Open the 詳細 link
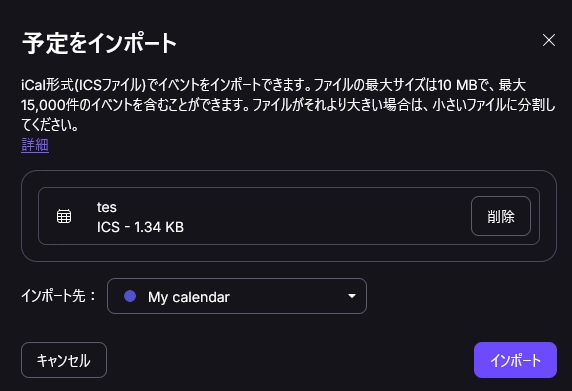Viewport: 572px width, 391px height. point(35,145)
